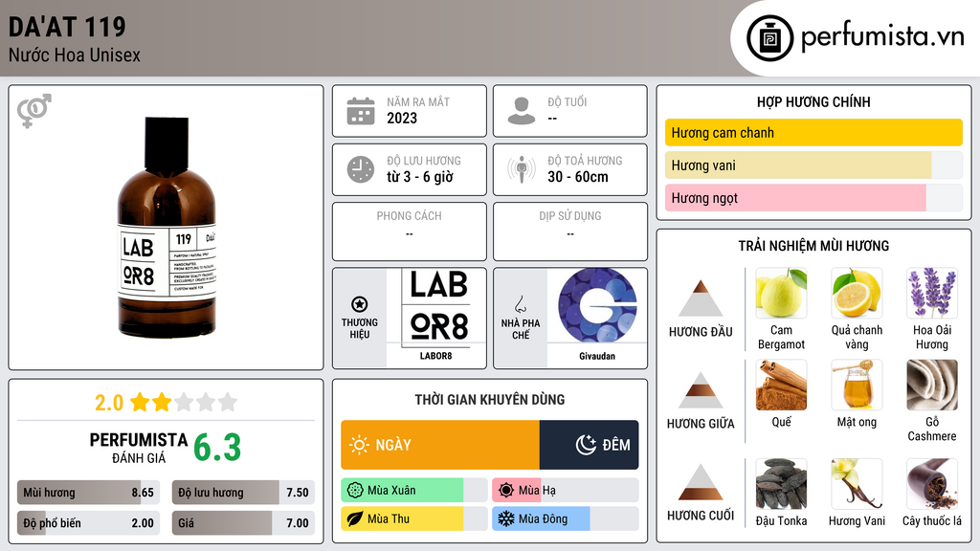Click the Hợp hương chính heading
Viewport: 980px width, 551px height.
click(x=813, y=101)
